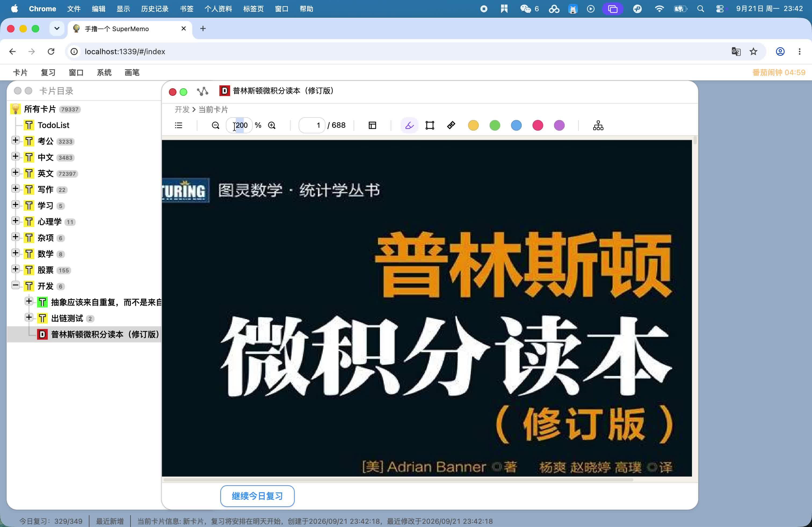Expand the 考公 folder in card tree

pos(15,140)
